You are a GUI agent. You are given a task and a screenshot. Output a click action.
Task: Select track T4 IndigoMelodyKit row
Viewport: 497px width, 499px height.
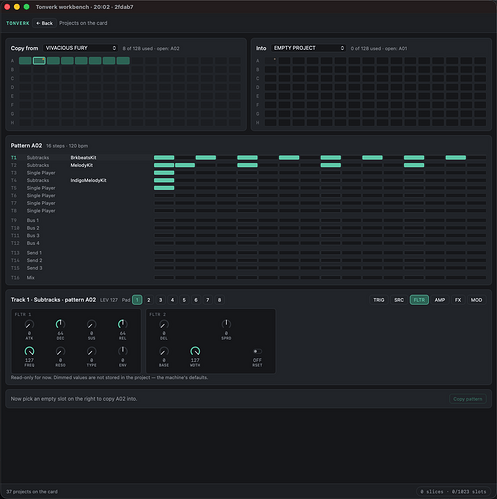click(x=248, y=180)
